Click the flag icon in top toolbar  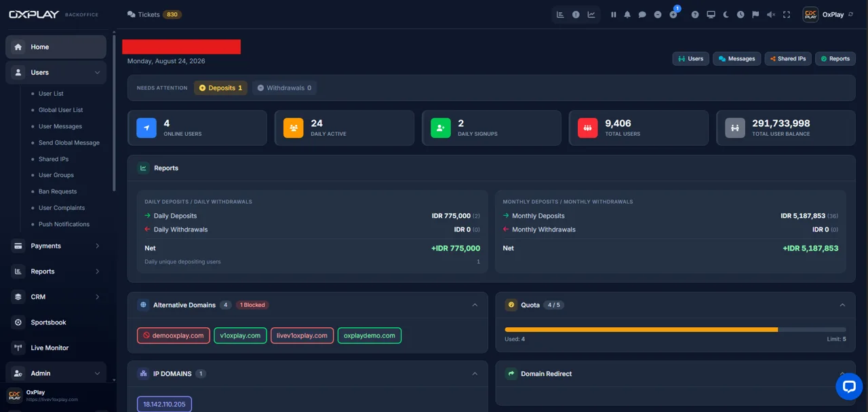[755, 14]
